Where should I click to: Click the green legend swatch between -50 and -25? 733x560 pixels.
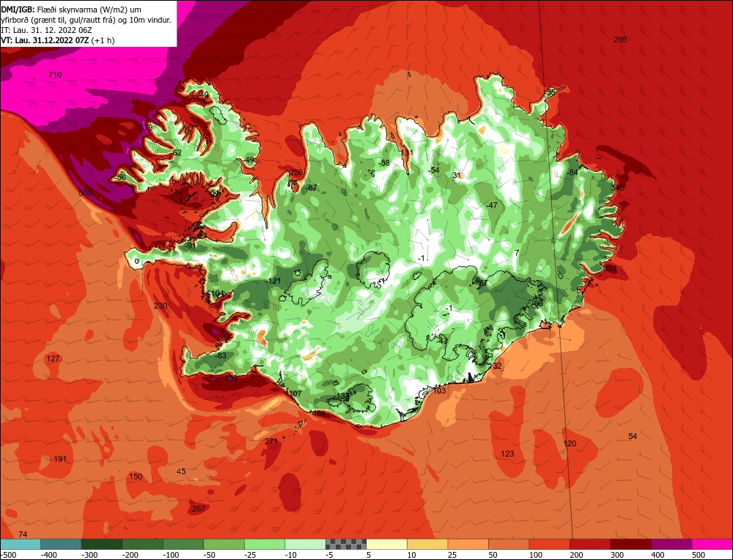click(224, 545)
